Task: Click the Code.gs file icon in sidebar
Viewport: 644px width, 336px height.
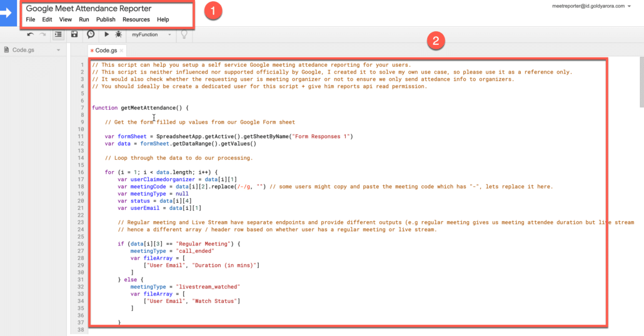Action: pos(6,49)
